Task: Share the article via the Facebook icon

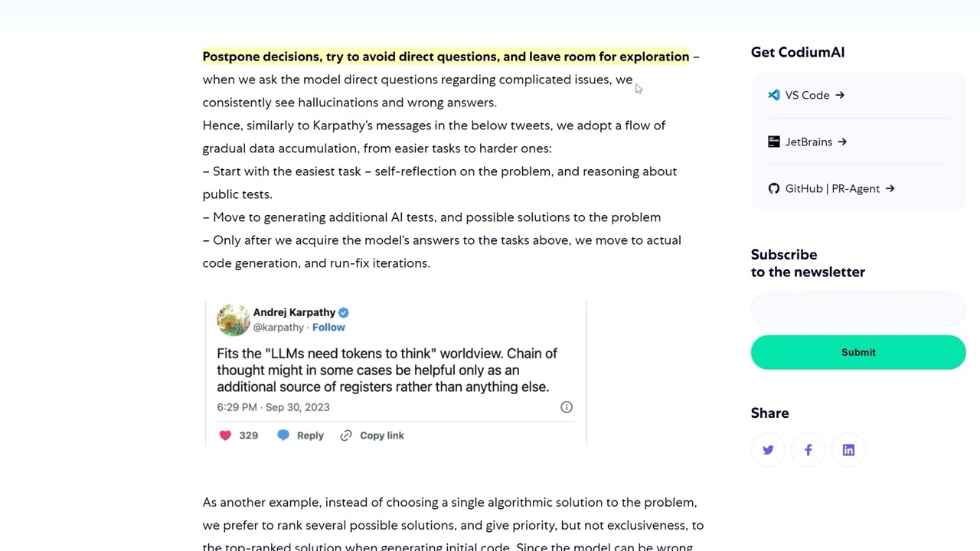Action: (x=808, y=450)
